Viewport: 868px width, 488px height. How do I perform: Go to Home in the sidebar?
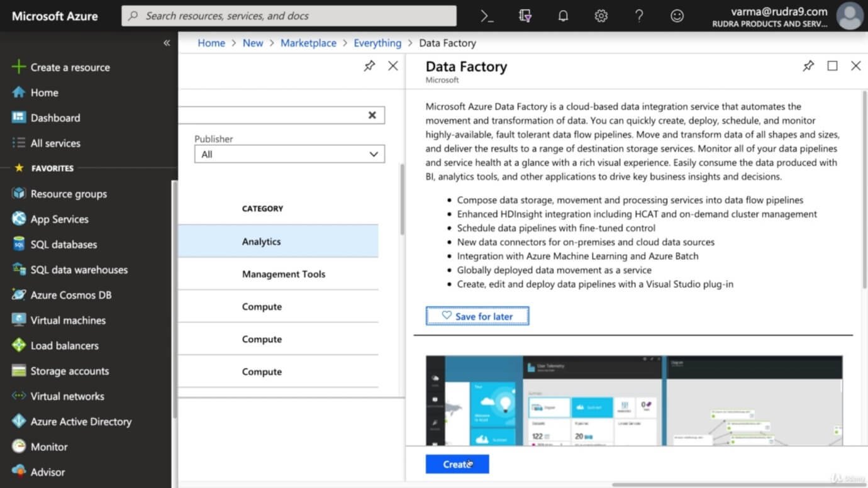[x=44, y=92]
